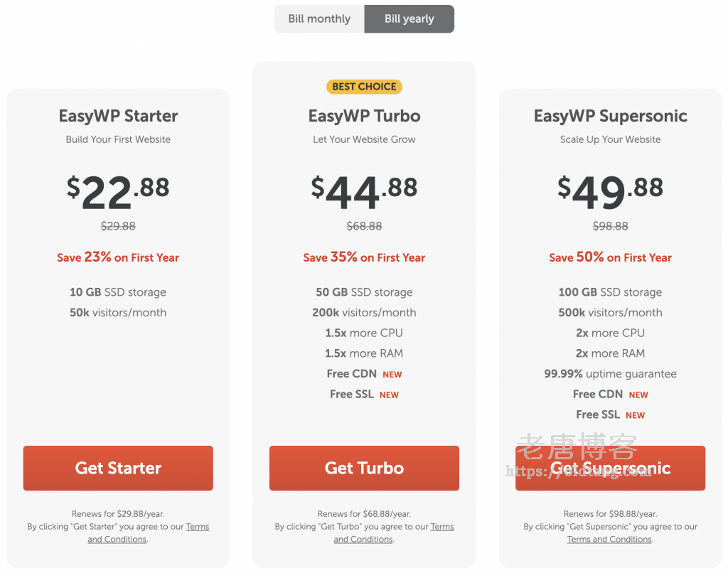Select the EasyWP Supersonic plan title

[610, 116]
